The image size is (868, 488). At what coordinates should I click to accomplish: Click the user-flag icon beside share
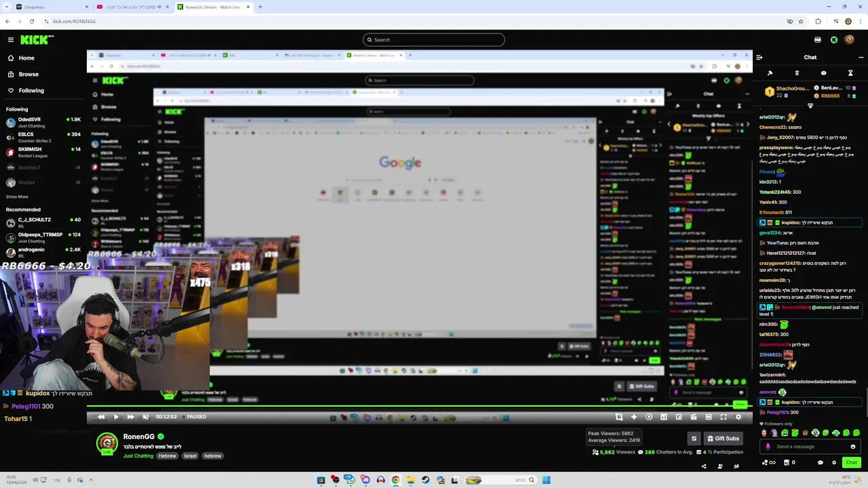(720, 466)
